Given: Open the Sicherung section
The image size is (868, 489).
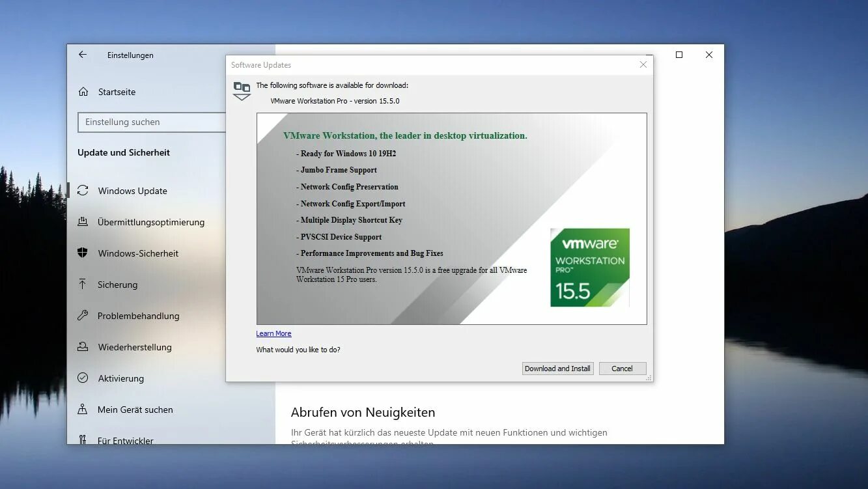Looking at the screenshot, I should 118,285.
